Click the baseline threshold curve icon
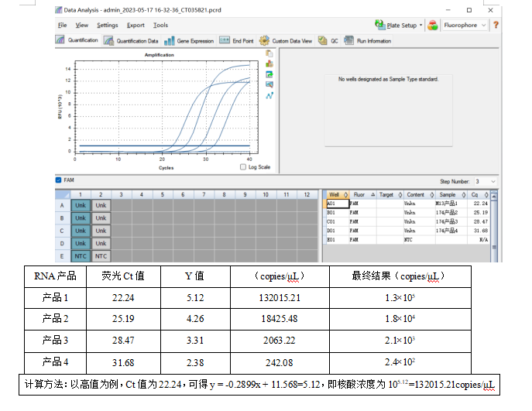The width and height of the screenshot is (532, 411). [x=269, y=96]
